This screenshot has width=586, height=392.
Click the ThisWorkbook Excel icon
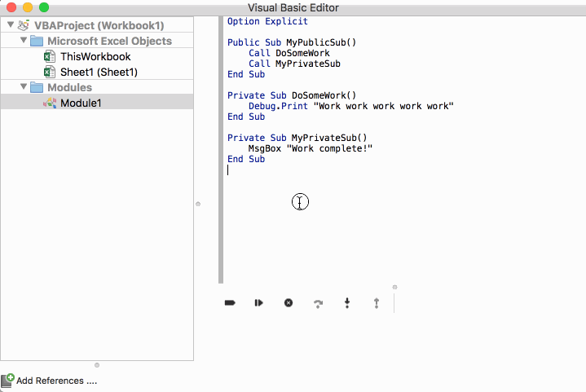[x=50, y=56]
